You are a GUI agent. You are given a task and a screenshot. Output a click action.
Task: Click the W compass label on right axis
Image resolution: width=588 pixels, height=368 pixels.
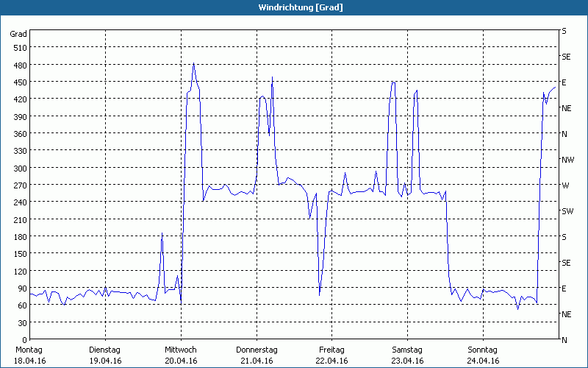[565, 185]
